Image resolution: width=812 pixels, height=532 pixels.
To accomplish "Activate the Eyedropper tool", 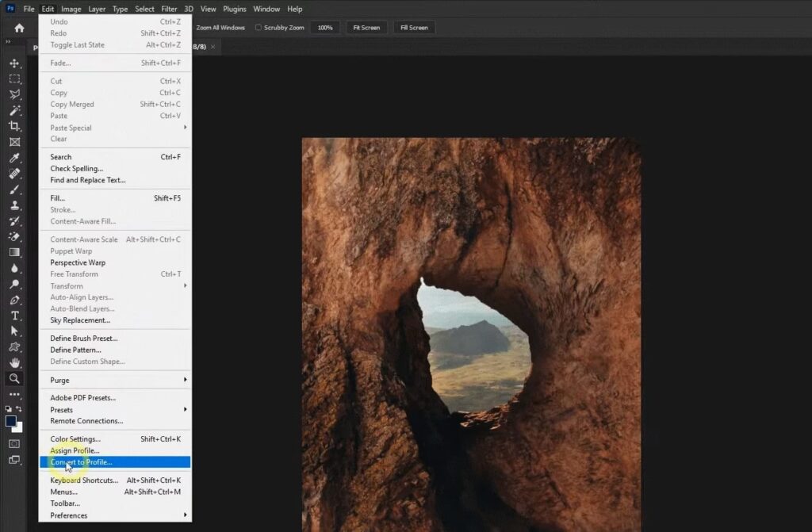I will (14, 158).
